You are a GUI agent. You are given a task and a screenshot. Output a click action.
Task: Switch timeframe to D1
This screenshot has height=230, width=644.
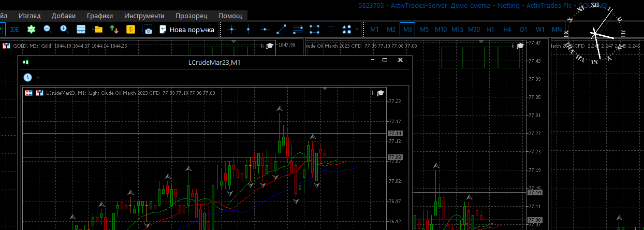(523, 30)
